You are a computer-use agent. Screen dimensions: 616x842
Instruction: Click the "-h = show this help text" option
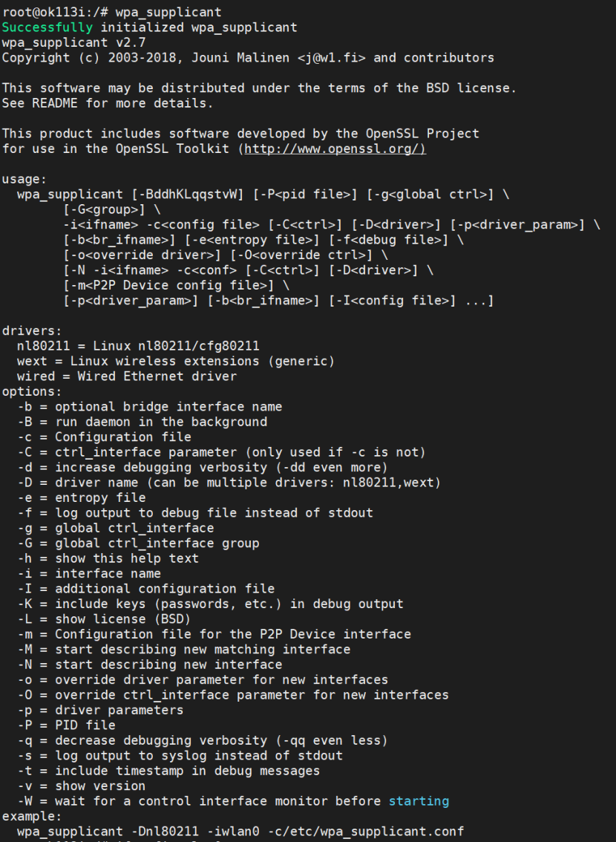(x=108, y=558)
